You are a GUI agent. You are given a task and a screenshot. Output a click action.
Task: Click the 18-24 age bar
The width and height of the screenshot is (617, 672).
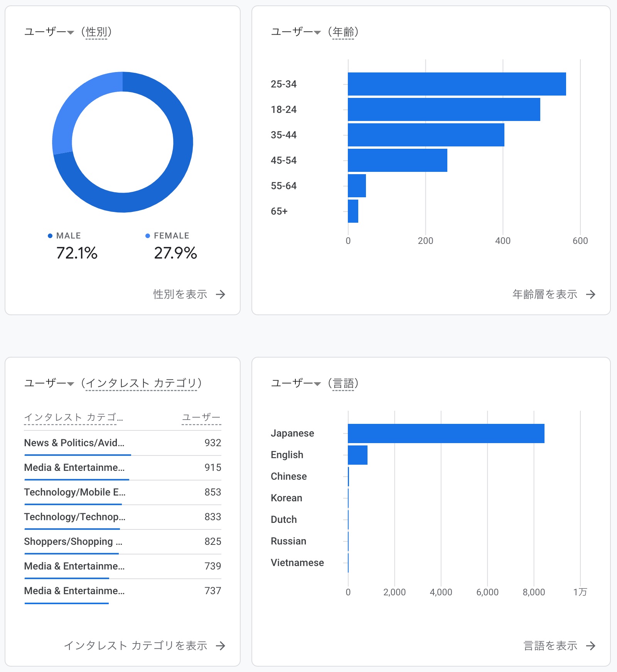(444, 109)
